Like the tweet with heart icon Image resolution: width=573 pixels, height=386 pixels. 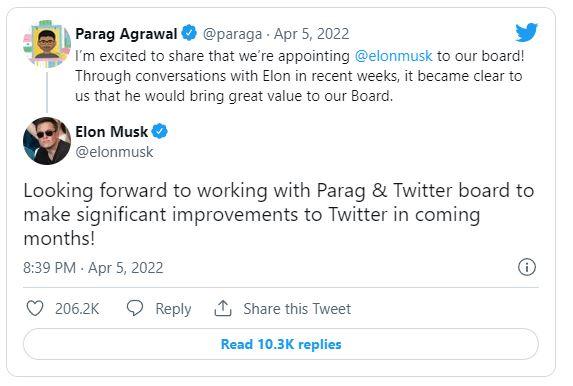point(35,309)
